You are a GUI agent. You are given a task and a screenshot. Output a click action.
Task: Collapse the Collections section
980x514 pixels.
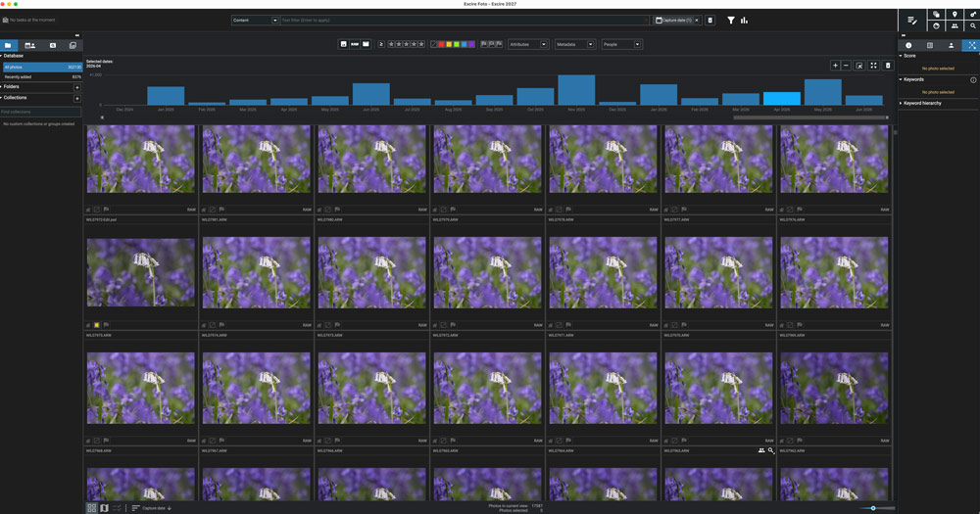coord(1,98)
